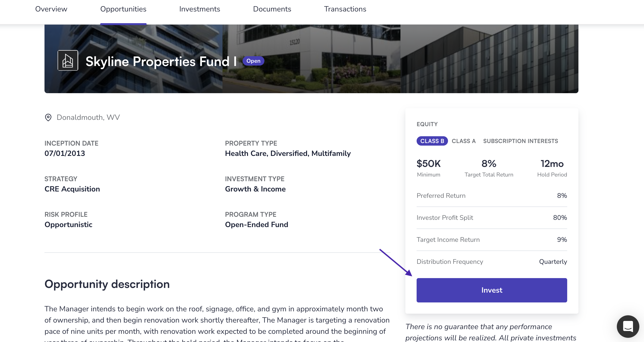This screenshot has height=342, width=644.
Task: Select the Class A share class
Action: (x=463, y=141)
